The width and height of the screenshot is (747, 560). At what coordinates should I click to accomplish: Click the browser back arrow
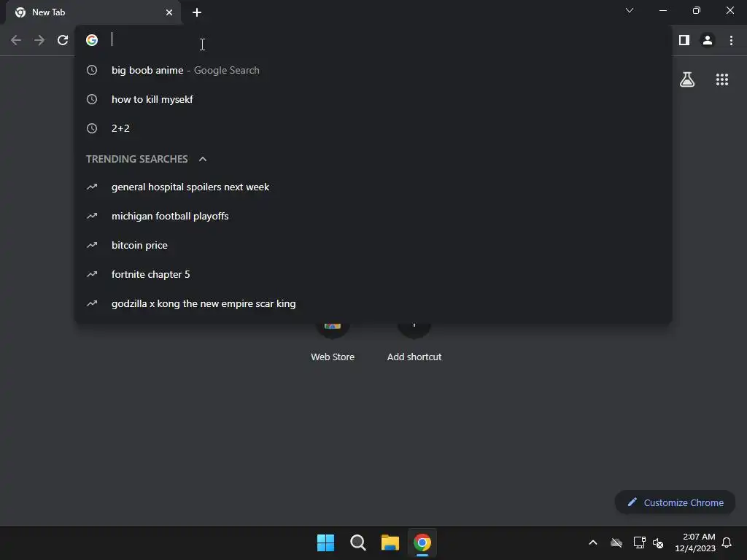click(16, 41)
